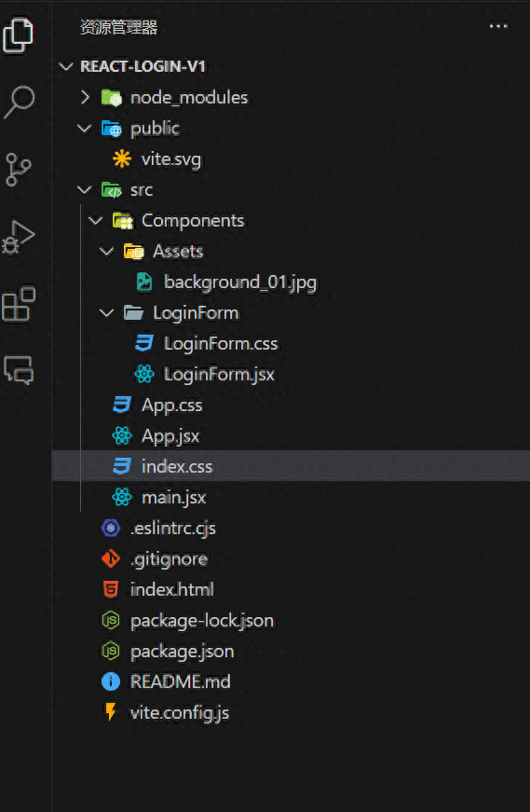
Task: Open the Chat panel icon
Action: [x=19, y=370]
